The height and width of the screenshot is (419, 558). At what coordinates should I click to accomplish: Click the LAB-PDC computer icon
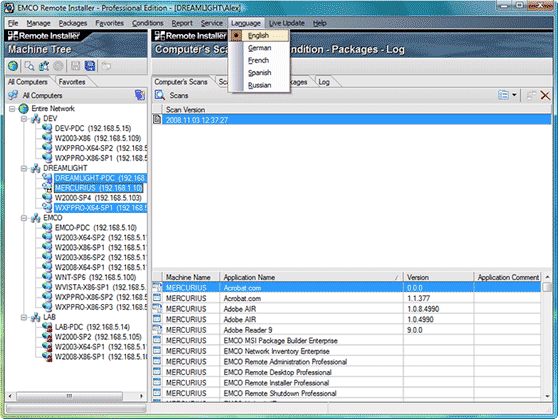47,326
